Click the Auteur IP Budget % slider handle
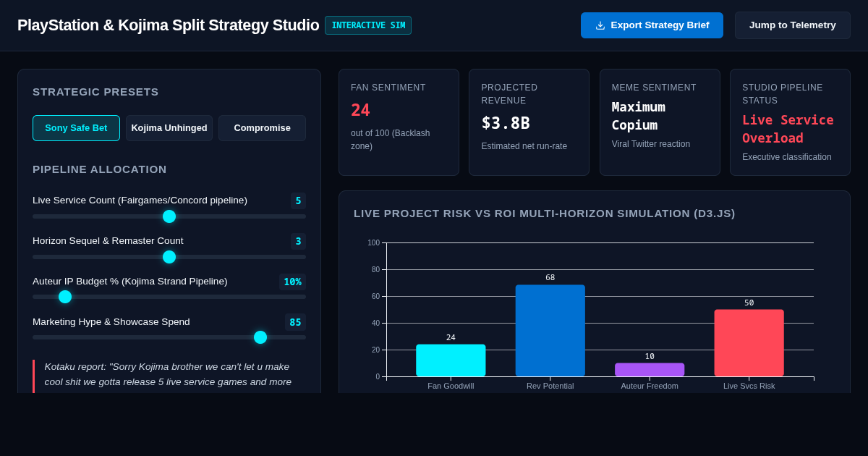 pyautogui.click(x=65, y=297)
